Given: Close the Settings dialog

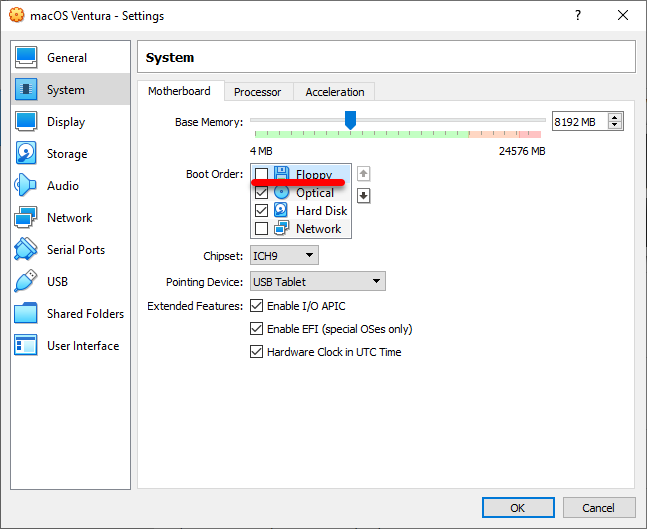Looking at the screenshot, I should (623, 15).
